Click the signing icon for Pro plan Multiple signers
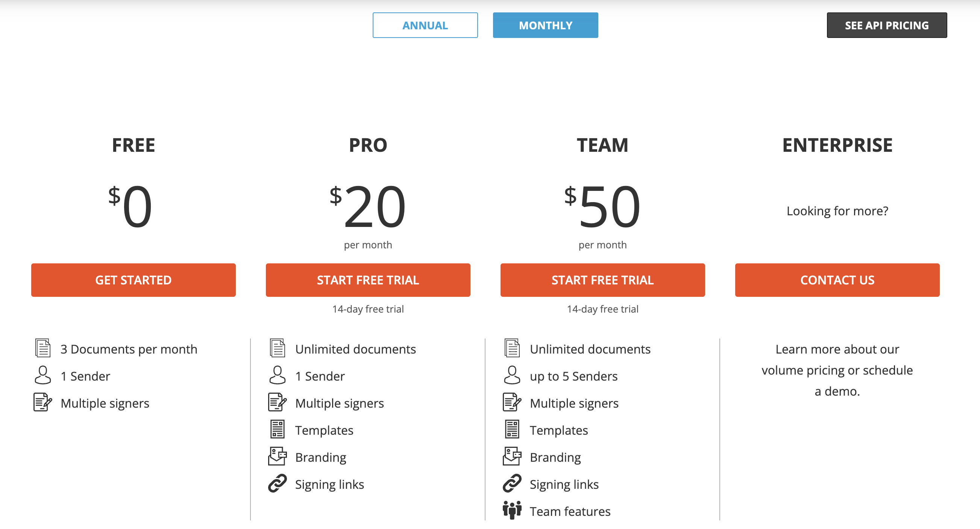 pyautogui.click(x=277, y=402)
